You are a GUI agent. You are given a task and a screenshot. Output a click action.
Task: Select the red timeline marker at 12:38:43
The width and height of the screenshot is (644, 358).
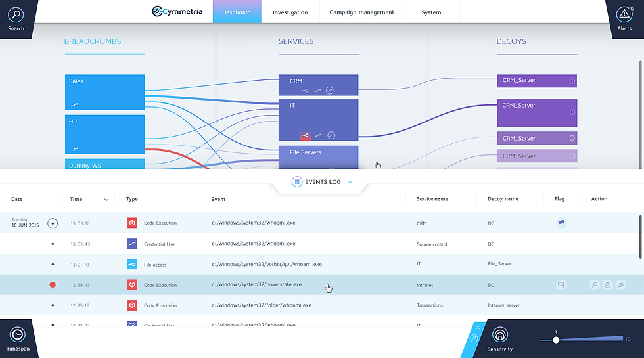click(x=53, y=284)
